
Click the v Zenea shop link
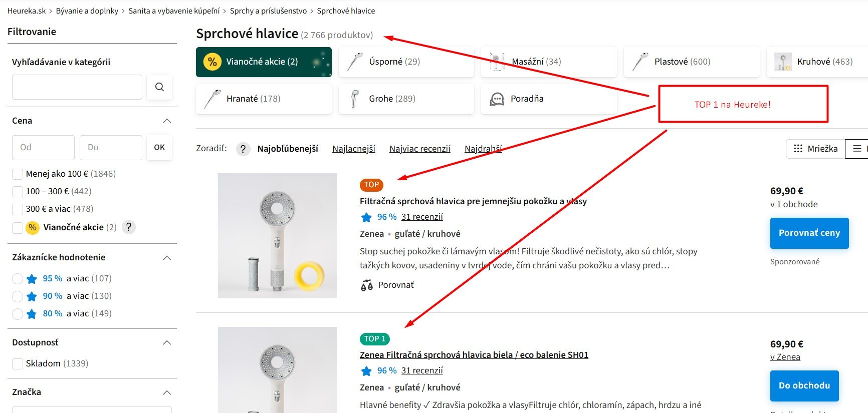pos(785,357)
